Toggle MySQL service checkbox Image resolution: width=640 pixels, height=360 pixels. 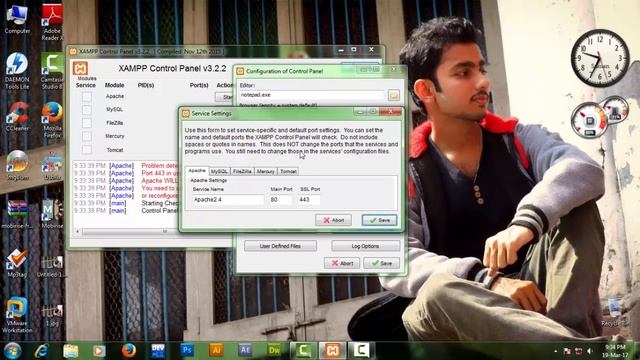[x=87, y=110]
